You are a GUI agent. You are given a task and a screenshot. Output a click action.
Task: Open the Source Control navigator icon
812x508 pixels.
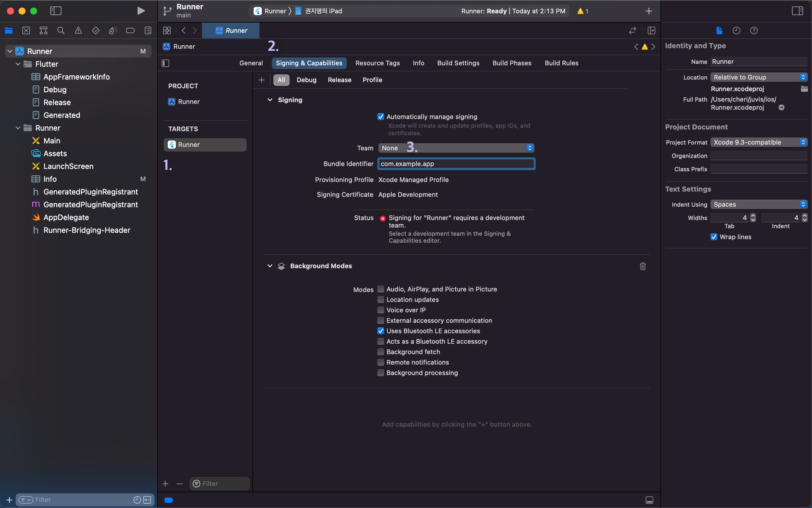pos(26,30)
